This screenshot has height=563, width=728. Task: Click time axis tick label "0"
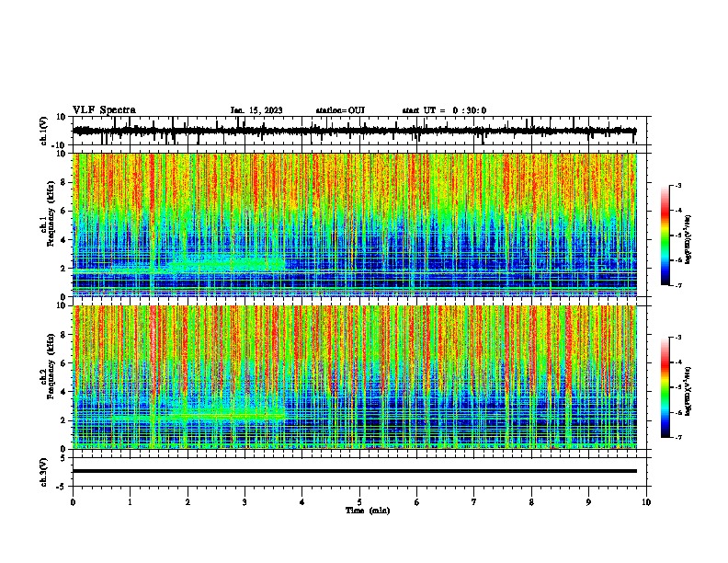(x=73, y=502)
